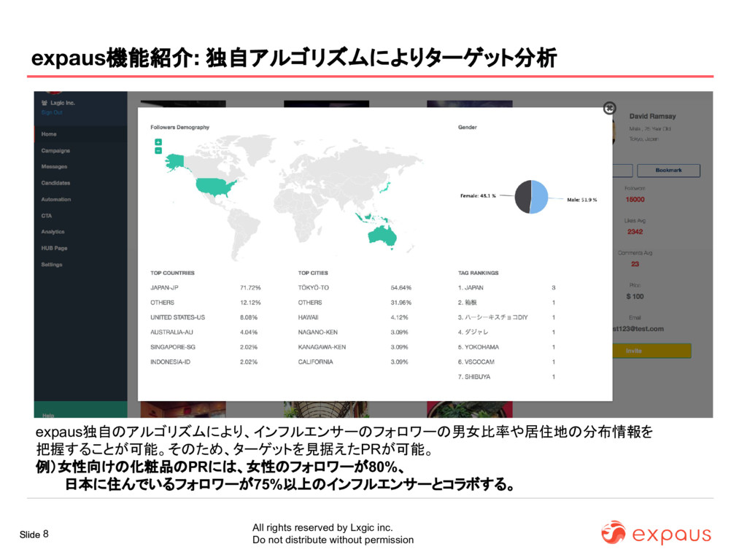This screenshot has width=747, height=560.
Task: Click the test.com email address
Action: (638, 329)
